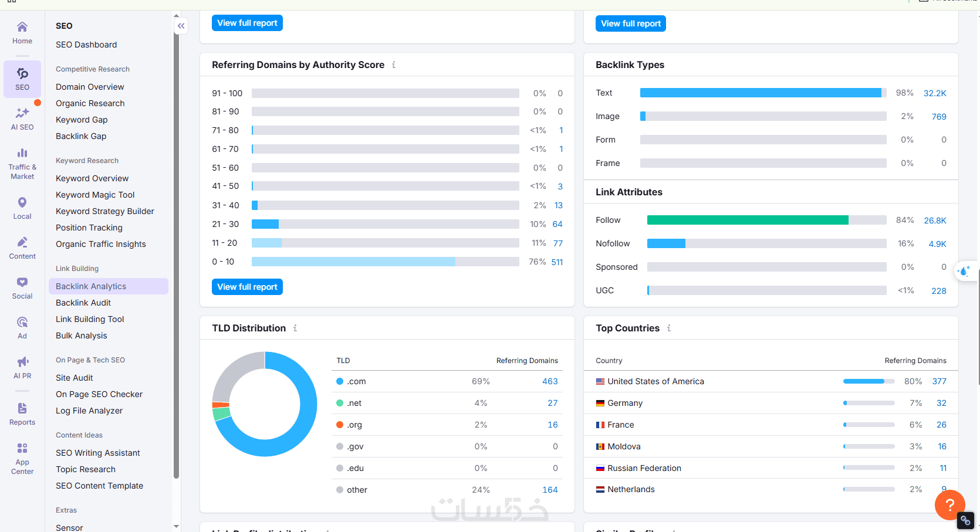Open 511 domains in 0 - 10 score range
The height and width of the screenshot is (532, 980).
point(557,262)
